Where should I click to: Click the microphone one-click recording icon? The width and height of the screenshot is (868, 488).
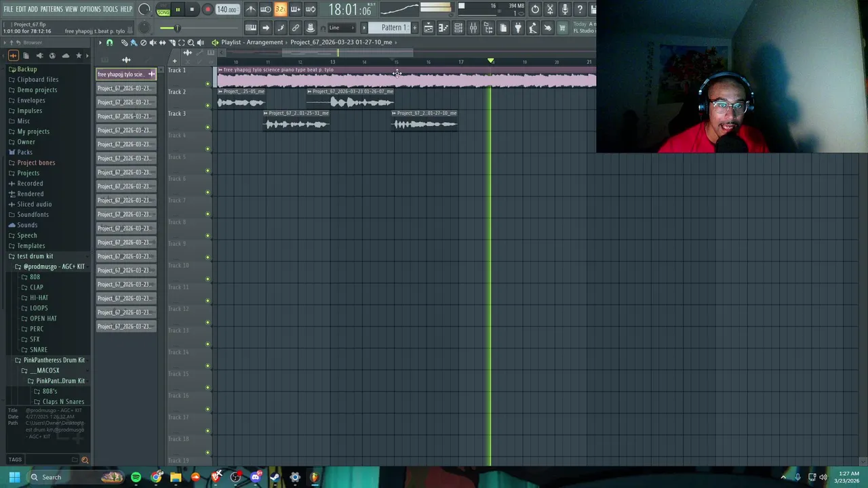(565, 9)
